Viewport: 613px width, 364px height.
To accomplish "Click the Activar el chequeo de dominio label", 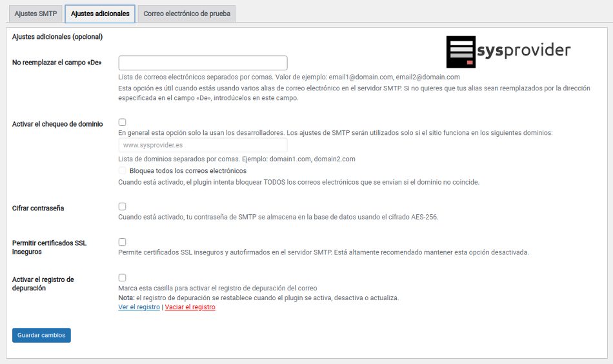I will click(x=57, y=124).
